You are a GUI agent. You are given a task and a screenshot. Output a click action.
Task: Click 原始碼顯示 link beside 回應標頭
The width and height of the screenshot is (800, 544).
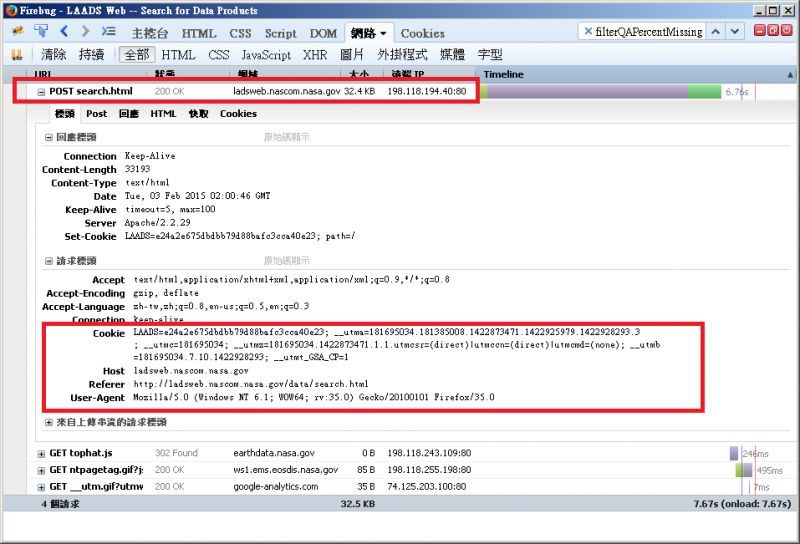click(x=286, y=137)
